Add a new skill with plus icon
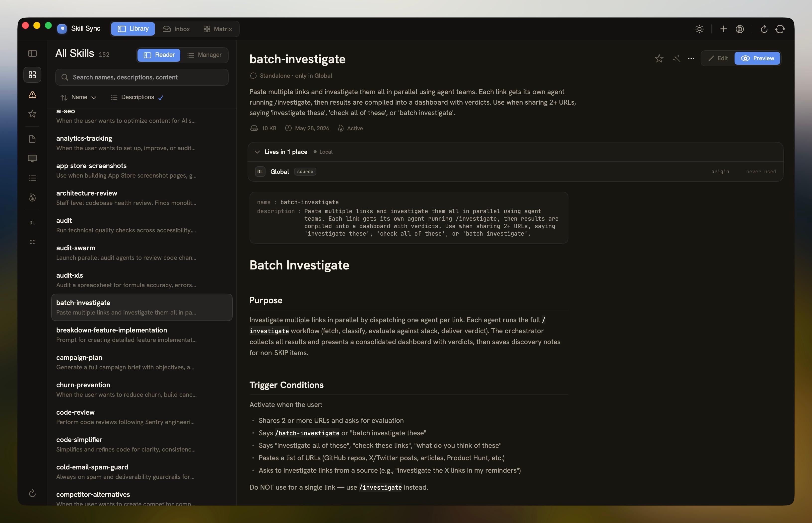 [x=724, y=29]
